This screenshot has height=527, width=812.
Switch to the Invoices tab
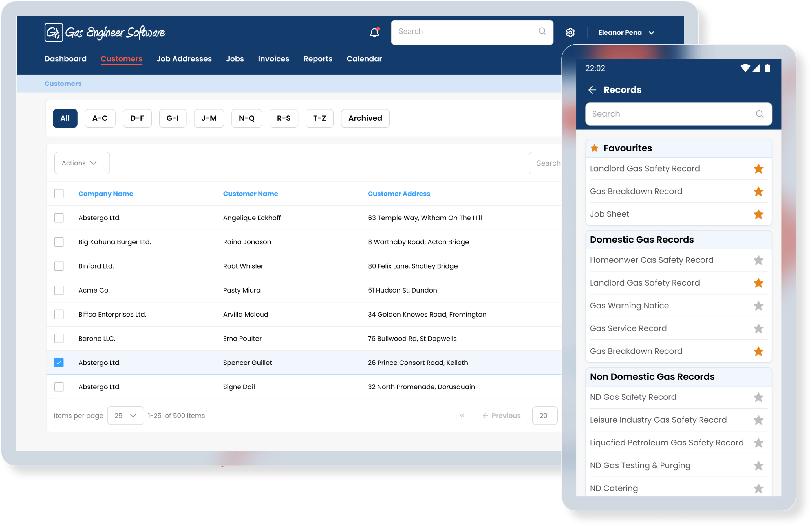click(273, 59)
